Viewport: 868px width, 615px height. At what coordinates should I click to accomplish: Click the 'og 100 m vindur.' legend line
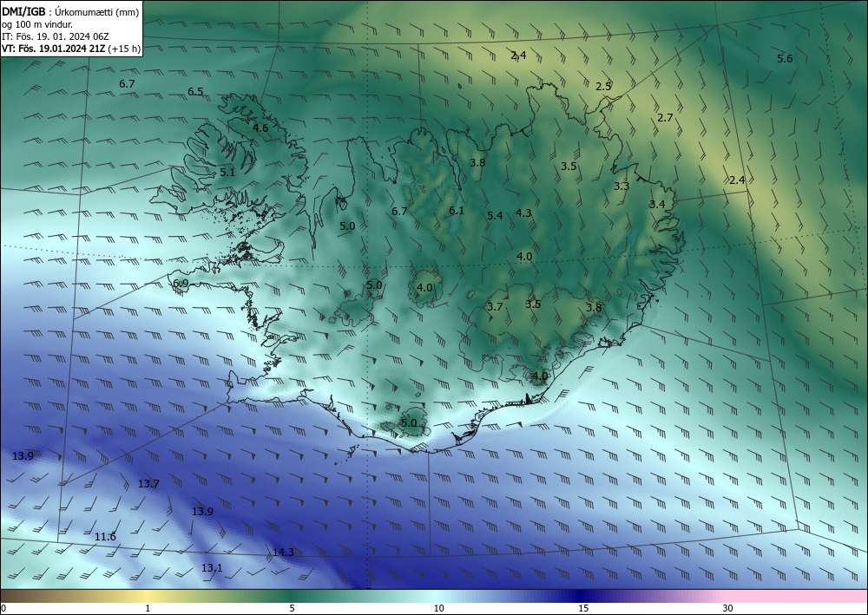pyautogui.click(x=37, y=24)
